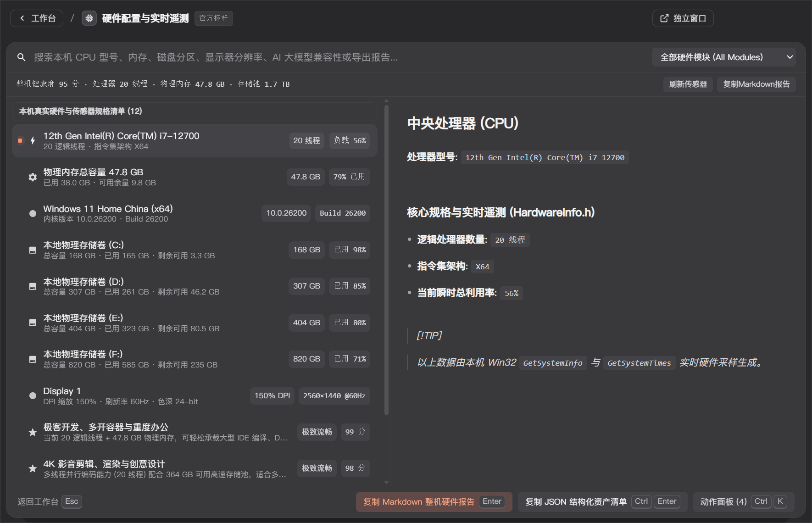Click the 刷新传感器 button
The width and height of the screenshot is (812, 523).
tap(688, 84)
